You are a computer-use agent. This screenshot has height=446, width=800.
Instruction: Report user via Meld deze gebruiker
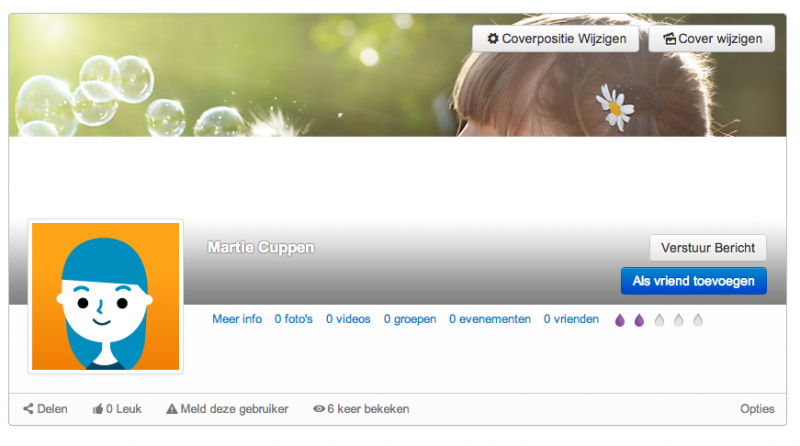tap(227, 409)
